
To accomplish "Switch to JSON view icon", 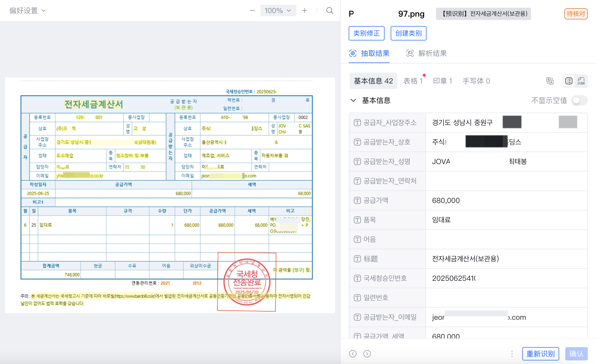I will (581, 81).
